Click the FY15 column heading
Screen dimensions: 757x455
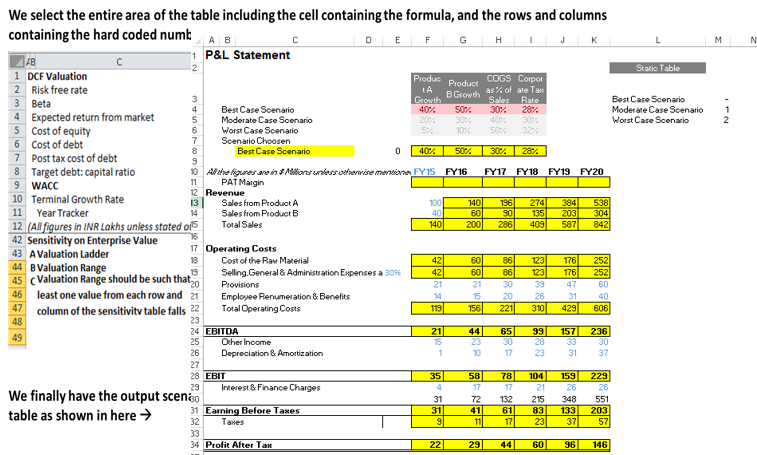click(424, 171)
